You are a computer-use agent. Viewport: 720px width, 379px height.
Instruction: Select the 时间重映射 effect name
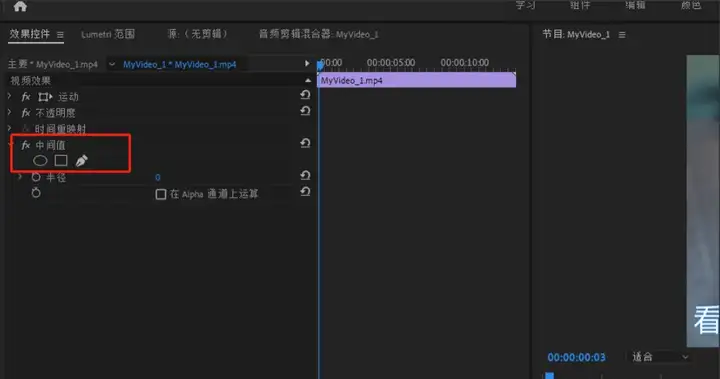point(60,129)
